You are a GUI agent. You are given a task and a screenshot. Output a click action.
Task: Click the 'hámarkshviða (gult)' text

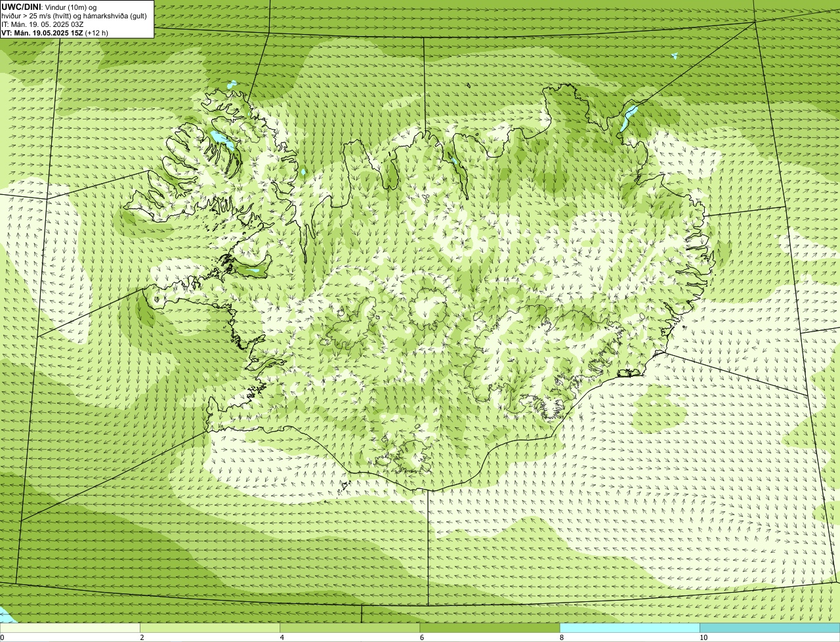pyautogui.click(x=115, y=15)
